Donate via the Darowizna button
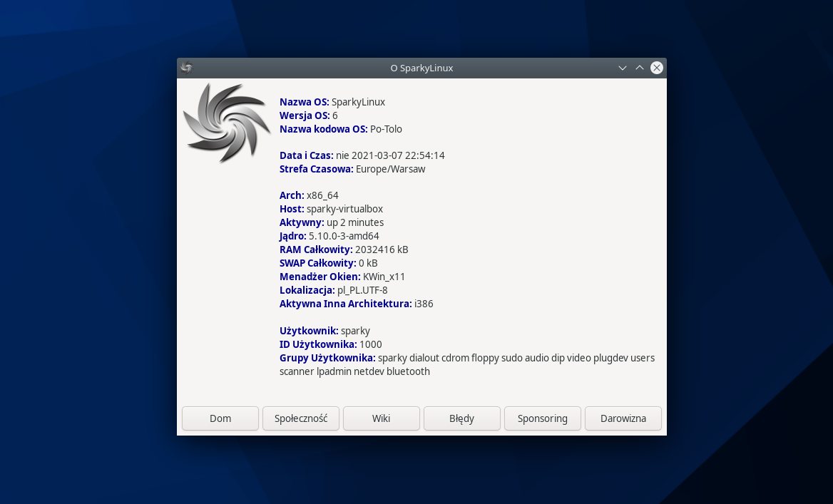The height and width of the screenshot is (504, 833). coord(623,418)
